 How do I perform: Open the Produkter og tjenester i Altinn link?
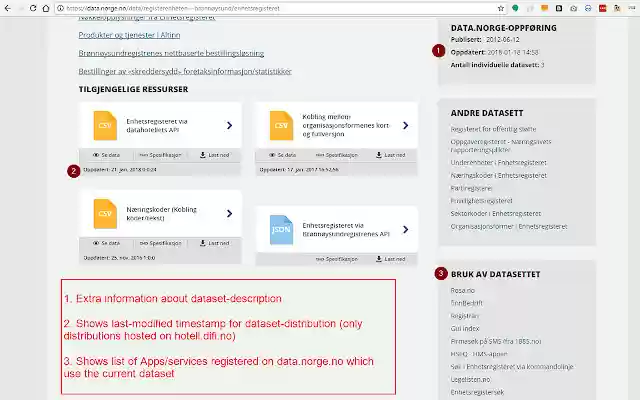click(x=129, y=35)
